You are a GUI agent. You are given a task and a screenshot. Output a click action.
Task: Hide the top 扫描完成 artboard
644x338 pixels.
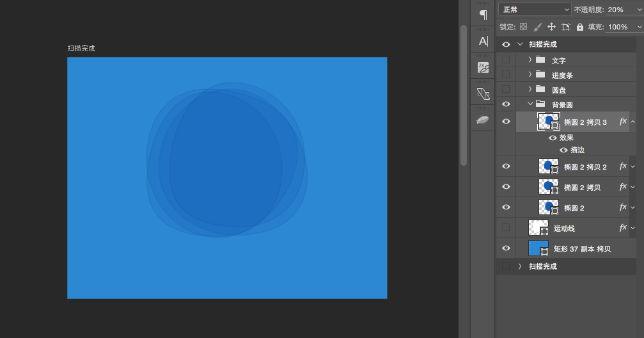[506, 44]
